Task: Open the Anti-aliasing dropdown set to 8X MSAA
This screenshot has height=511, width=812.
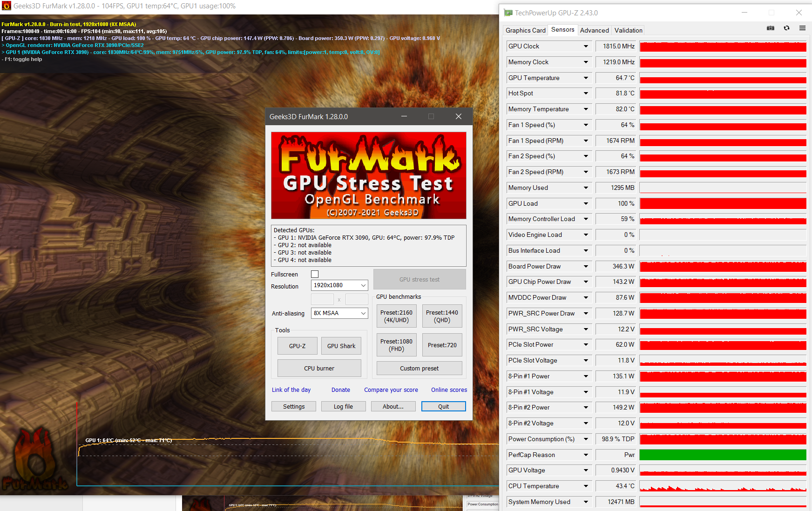Action: pos(339,313)
